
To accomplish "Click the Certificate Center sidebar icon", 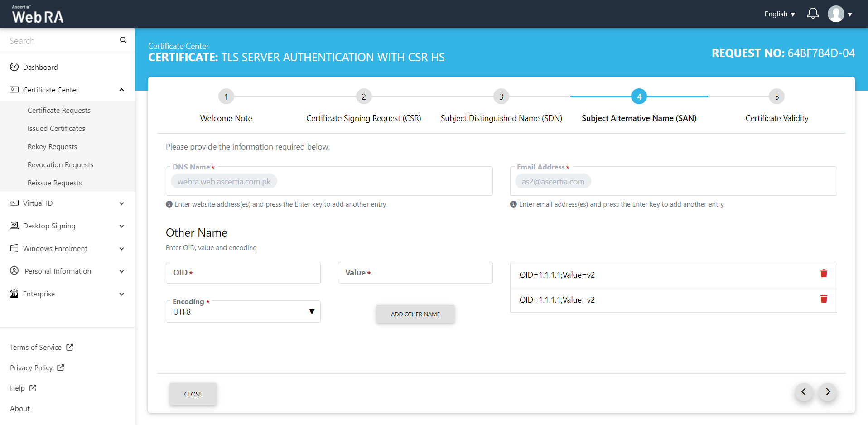I will (x=14, y=90).
